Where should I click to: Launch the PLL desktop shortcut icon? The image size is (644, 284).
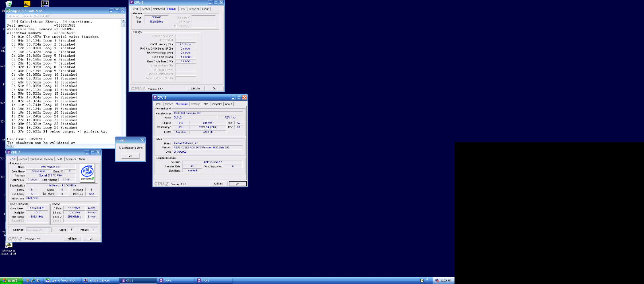click(x=45, y=3)
